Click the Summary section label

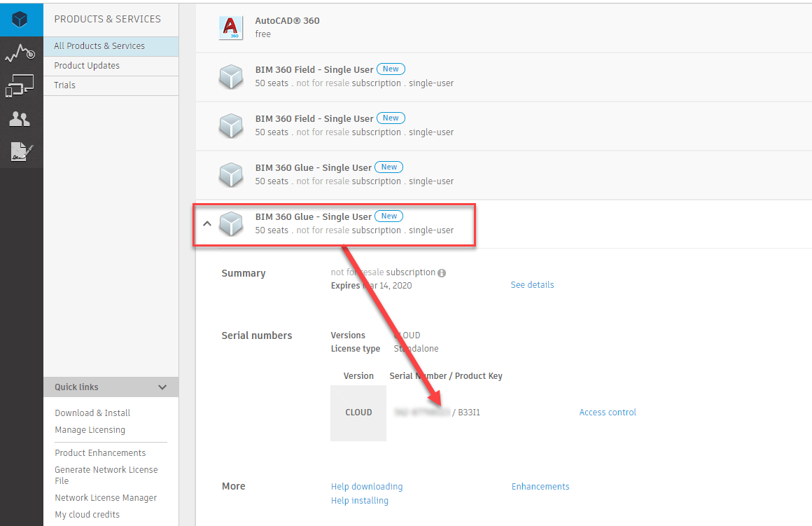point(244,274)
